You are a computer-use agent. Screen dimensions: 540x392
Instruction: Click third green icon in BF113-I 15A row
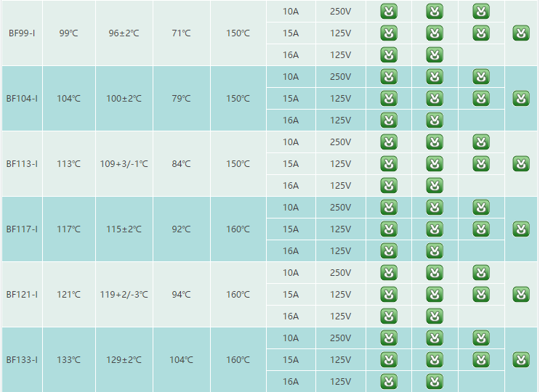(480, 164)
